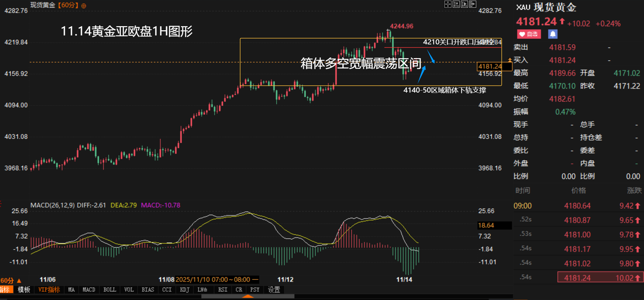This screenshot has width=644, height=300.
Task: Switch to the MACD indicator tab
Action: [x=89, y=290]
